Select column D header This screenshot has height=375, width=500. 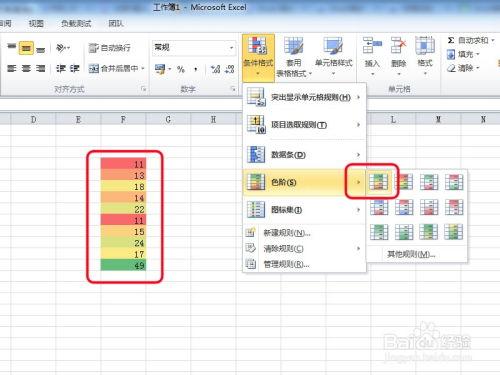coord(33,119)
